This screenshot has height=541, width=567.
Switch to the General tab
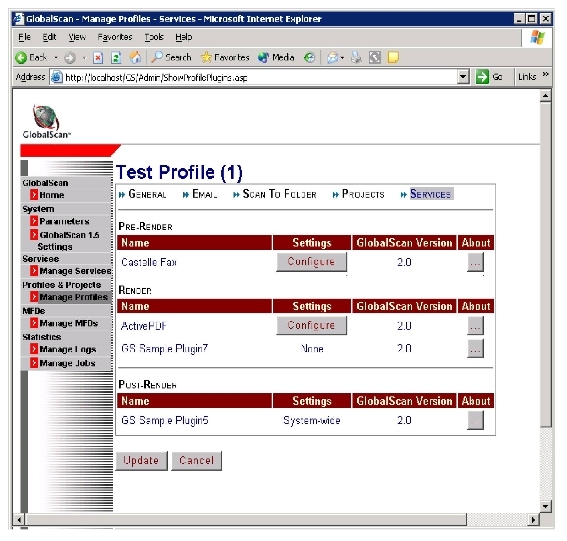[x=147, y=194]
